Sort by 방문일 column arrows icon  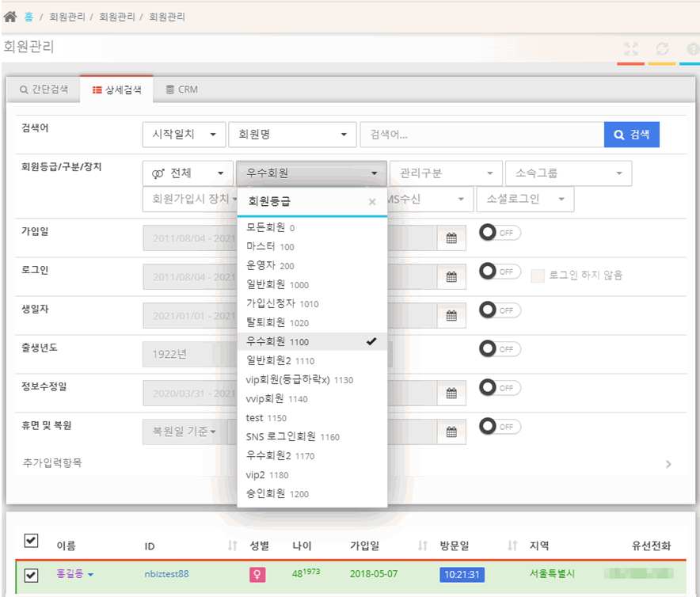(512, 546)
